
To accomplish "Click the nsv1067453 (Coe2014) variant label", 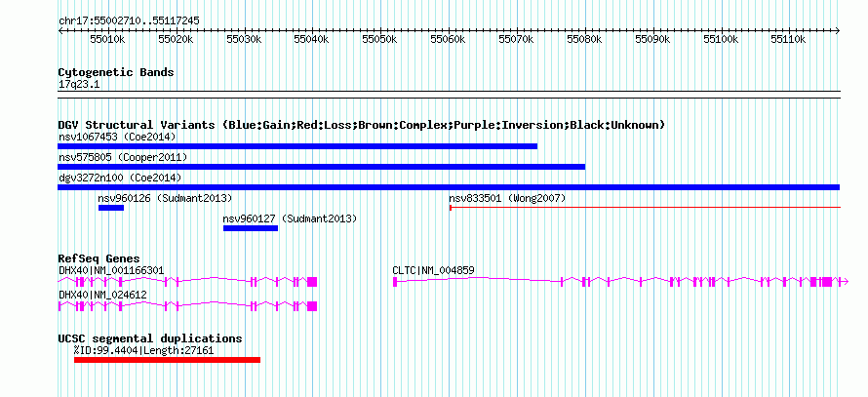I will [x=117, y=137].
